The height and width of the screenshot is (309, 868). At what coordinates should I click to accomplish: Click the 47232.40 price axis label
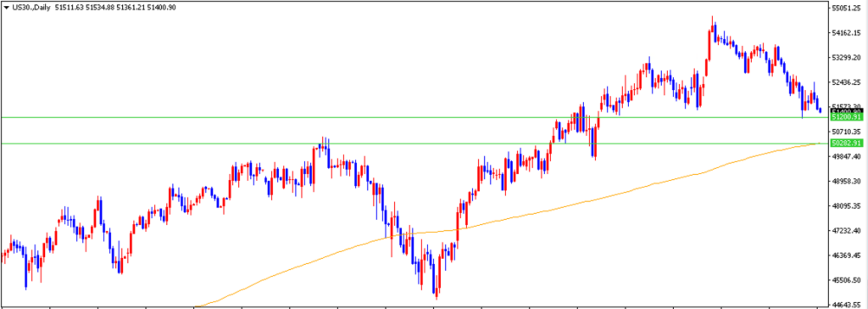coord(846,230)
